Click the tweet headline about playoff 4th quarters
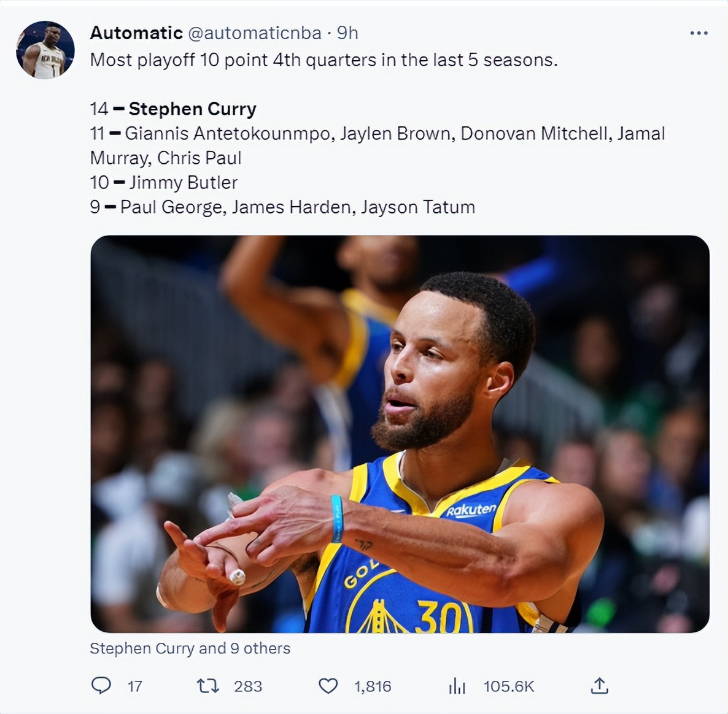The width and height of the screenshot is (728, 714). pos(323,60)
